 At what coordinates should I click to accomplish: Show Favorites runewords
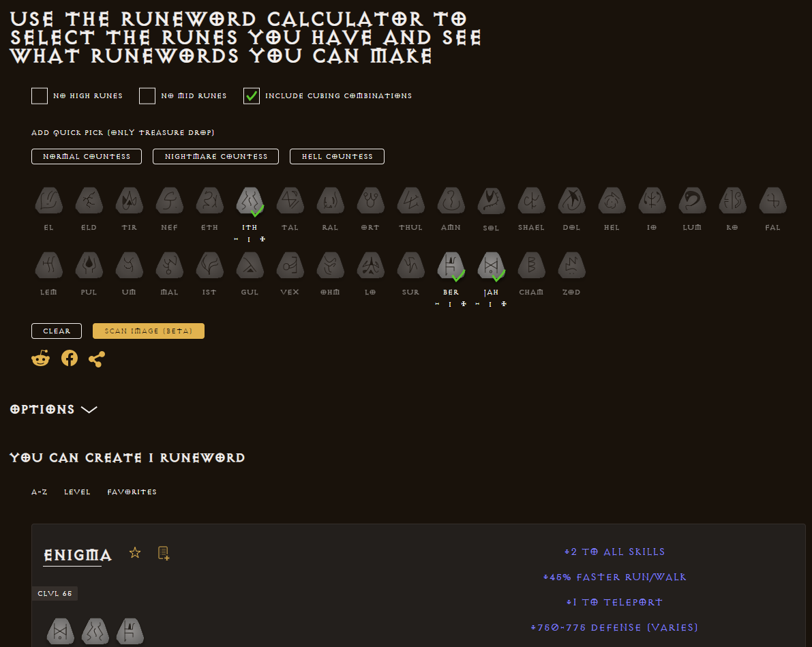[132, 492]
